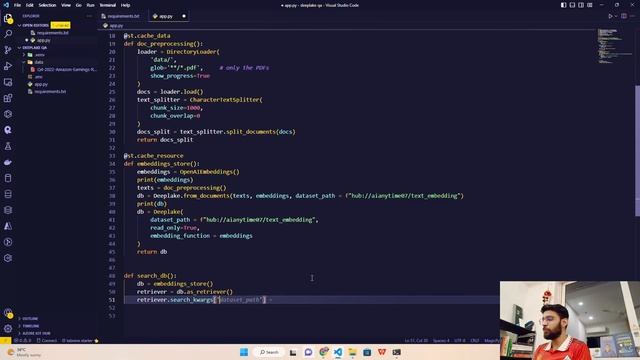Image resolution: width=640 pixels, height=360 pixels.
Task: Open the Customize Layout icon
Action: (x=590, y=5)
